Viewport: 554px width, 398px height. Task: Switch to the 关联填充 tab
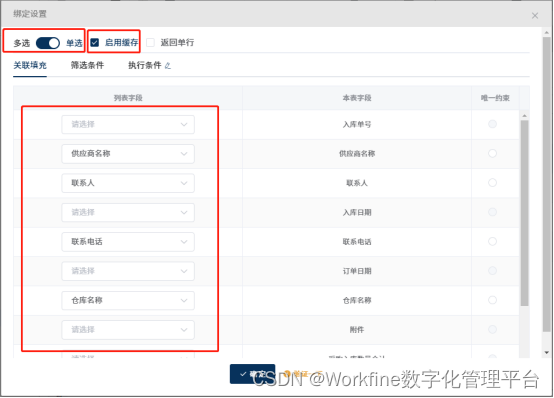click(x=30, y=65)
